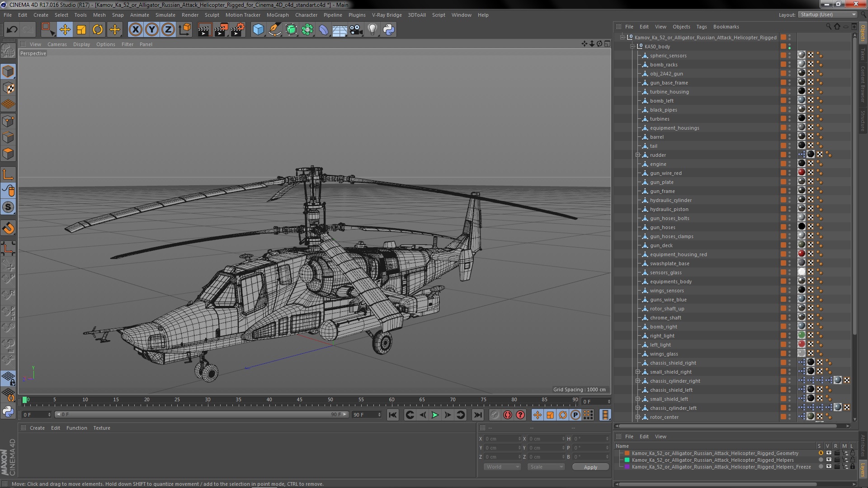Select the Scale tool icon

pos(81,30)
